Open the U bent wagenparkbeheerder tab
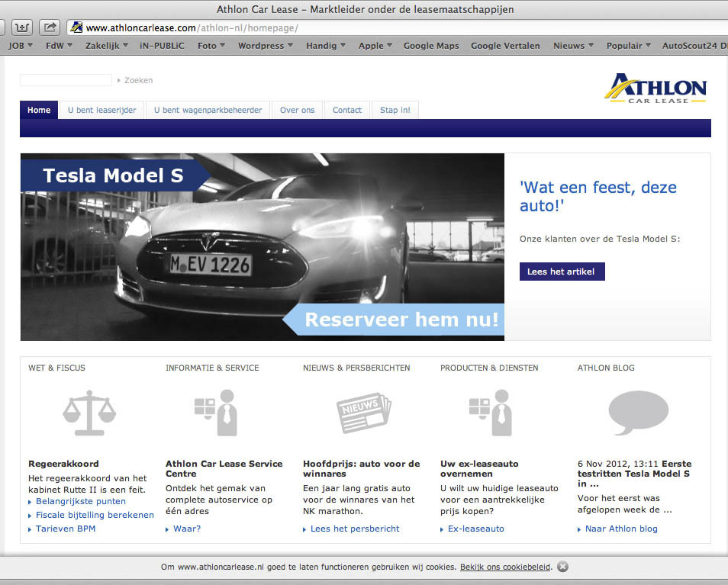Screen dimensions: 728x585 click(x=208, y=110)
